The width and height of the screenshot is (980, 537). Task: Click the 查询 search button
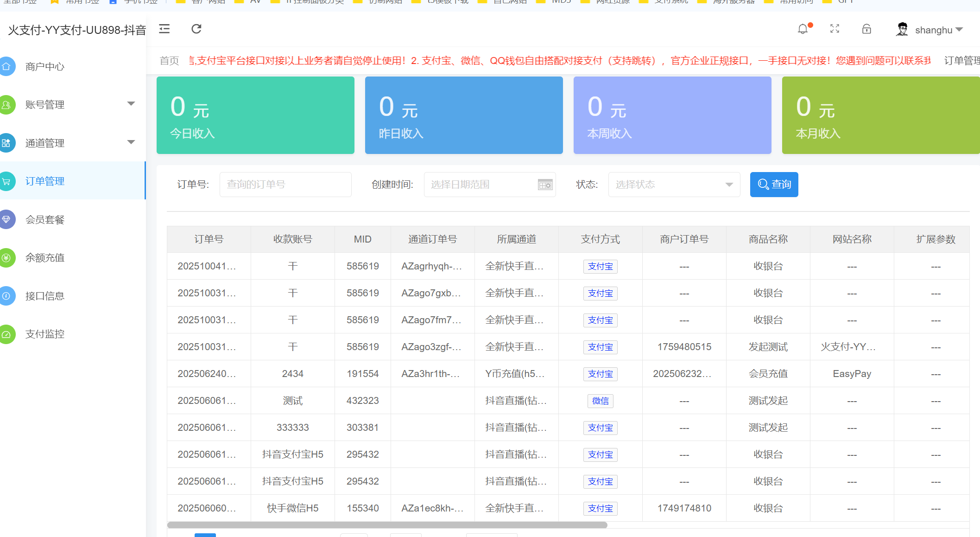point(774,185)
